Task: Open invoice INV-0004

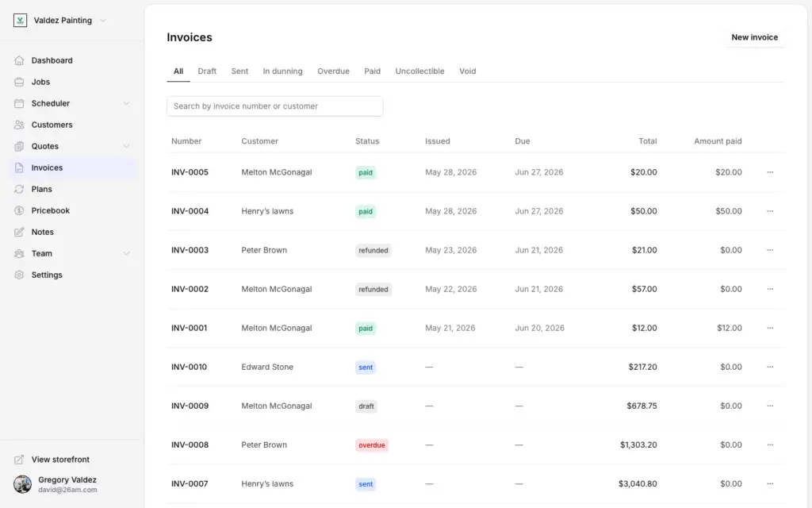Action: pyautogui.click(x=190, y=211)
